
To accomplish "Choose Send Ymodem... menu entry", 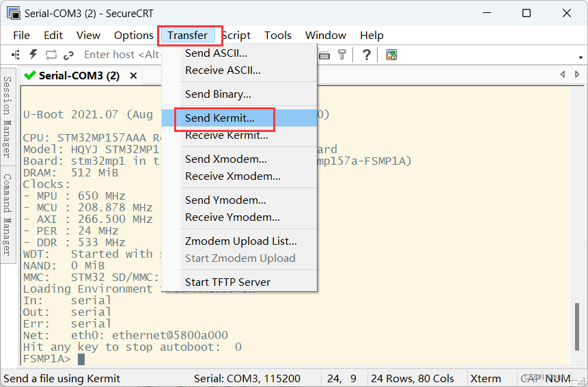I will 239,200.
